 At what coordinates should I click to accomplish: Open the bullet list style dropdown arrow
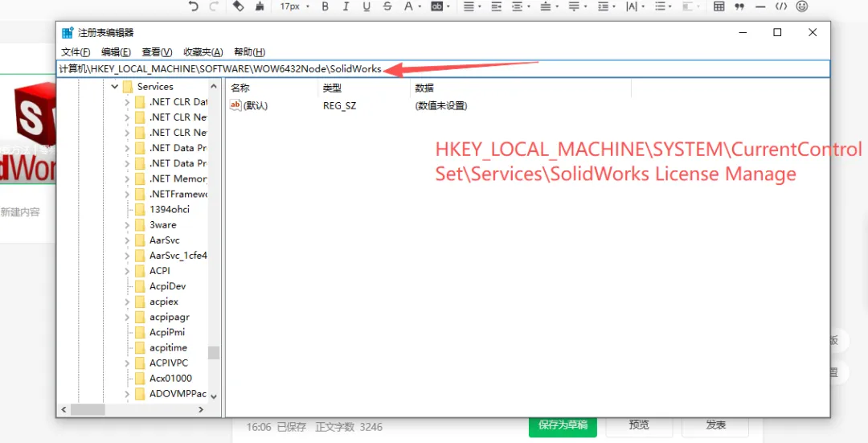[x=670, y=6]
